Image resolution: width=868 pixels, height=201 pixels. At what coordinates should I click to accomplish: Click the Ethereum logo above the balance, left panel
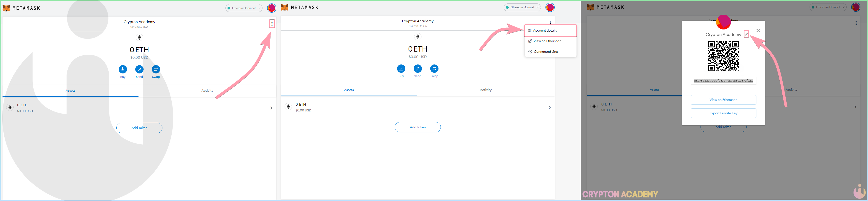(x=139, y=37)
